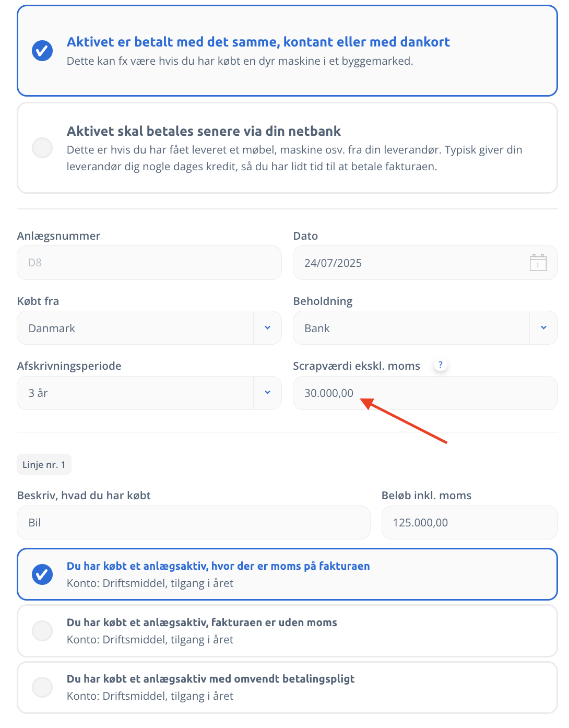The width and height of the screenshot is (569, 728).
Task: Click blue checkmark icon for immediate payment option
Action: [x=42, y=51]
